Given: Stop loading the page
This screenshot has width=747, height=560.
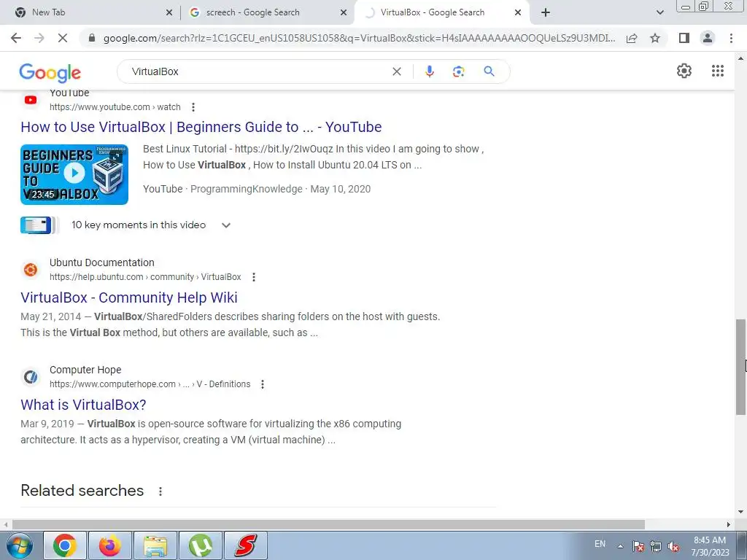Looking at the screenshot, I should 63,38.
